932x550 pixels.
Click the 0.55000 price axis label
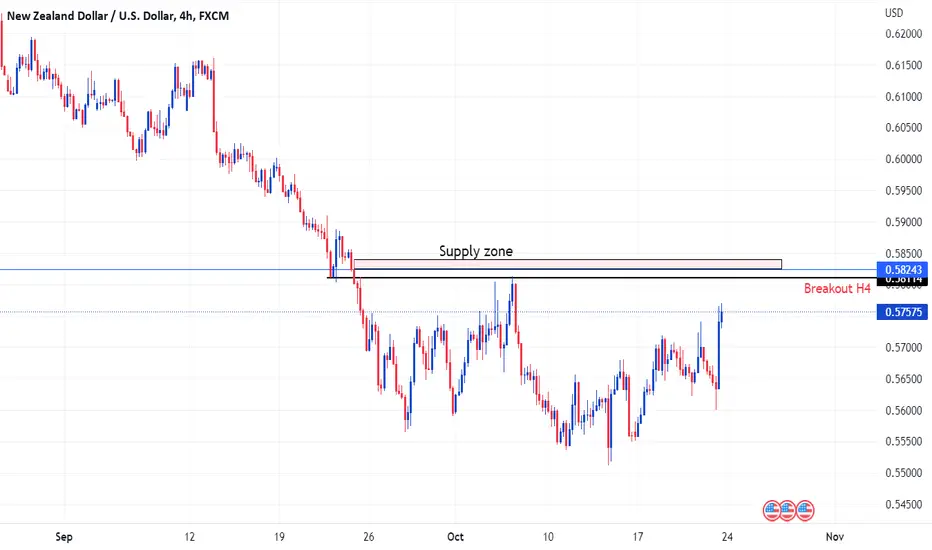(x=903, y=473)
